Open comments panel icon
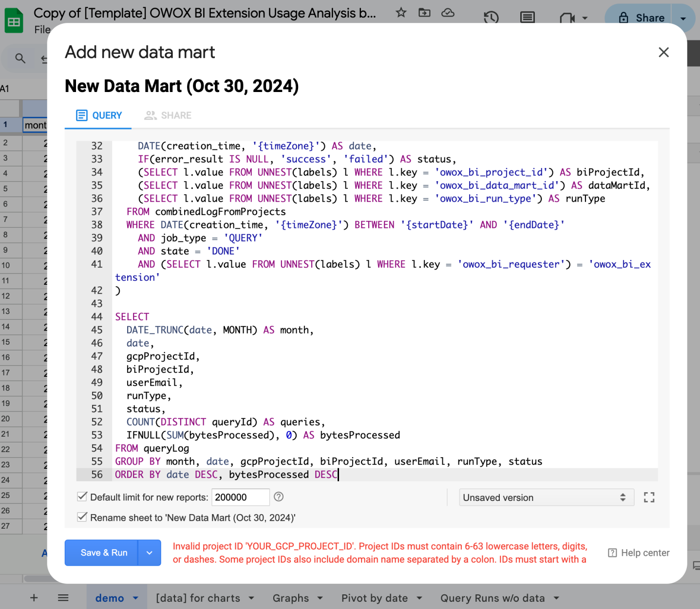700x609 pixels. pyautogui.click(x=527, y=18)
